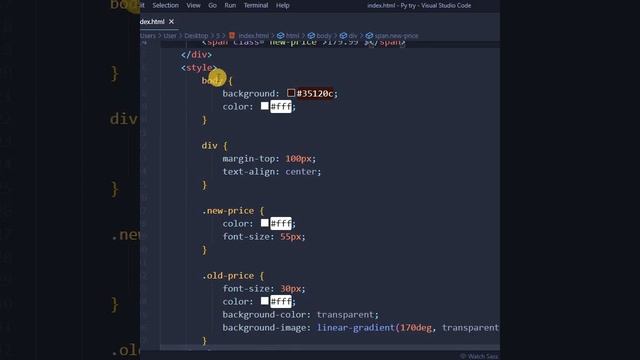The width and height of the screenshot is (640, 360).
Task: Close the index.html editor tab
Action: click(x=171, y=22)
